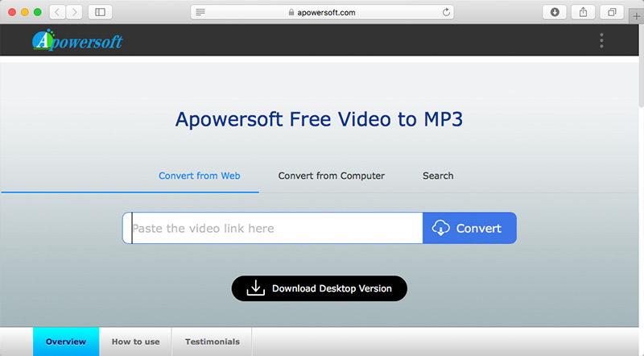Close the Safari window
The image size is (644, 356).
pyautogui.click(x=12, y=12)
